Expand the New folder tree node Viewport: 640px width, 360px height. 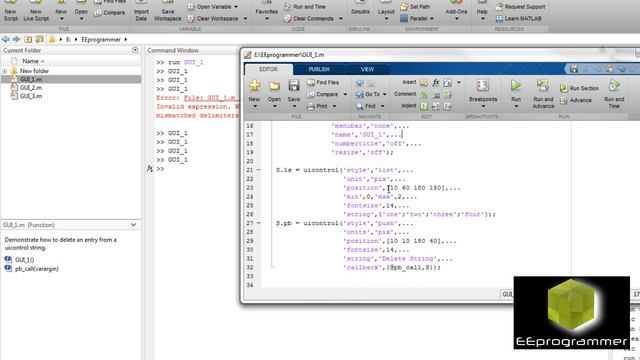coord(5,71)
